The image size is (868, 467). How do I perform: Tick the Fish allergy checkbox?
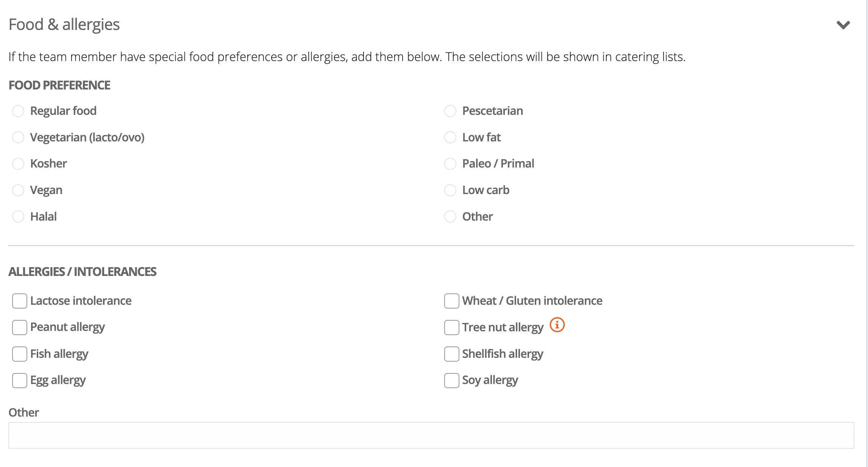(x=20, y=354)
